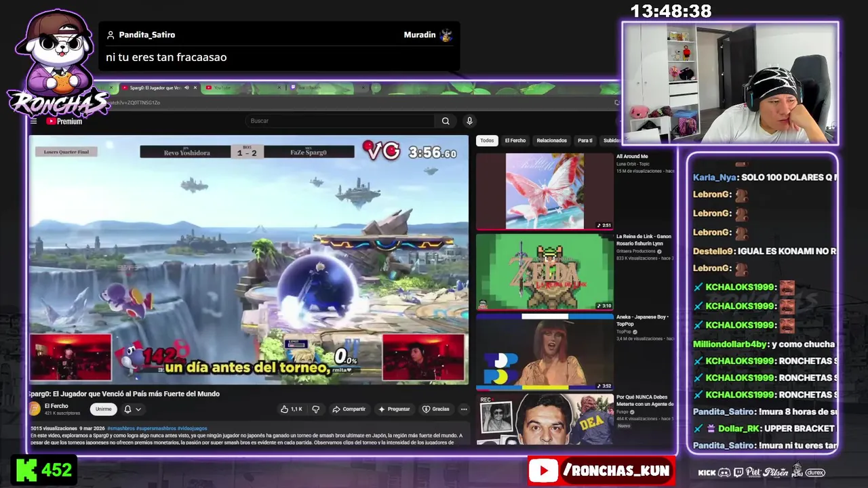Viewport: 868px width, 488px height.
Task: Click Milliondollarb4by chat message
Action: pyautogui.click(x=764, y=344)
